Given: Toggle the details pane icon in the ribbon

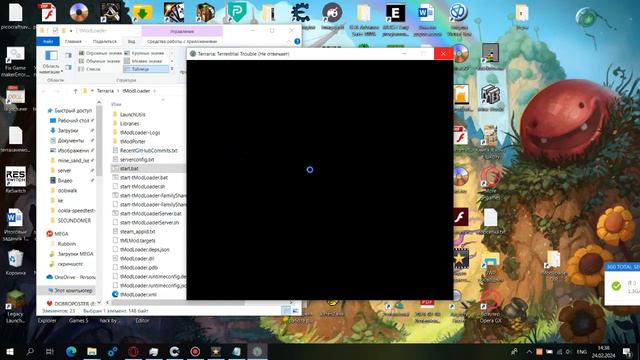Looking at the screenshot, I should [x=68, y=67].
